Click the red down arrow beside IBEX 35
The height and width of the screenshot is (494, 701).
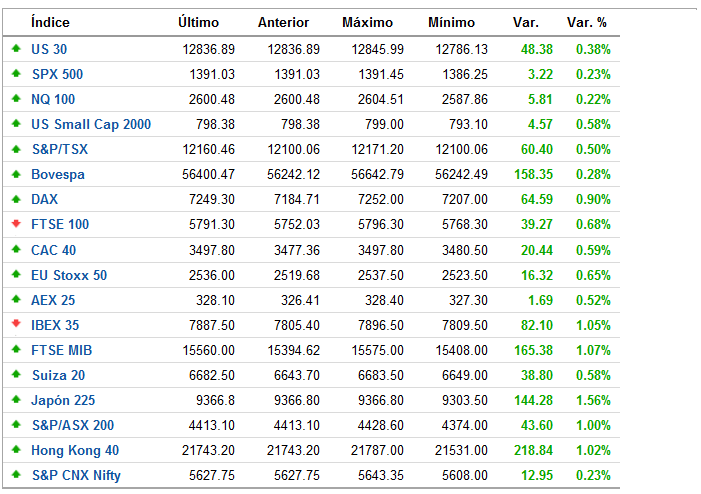[16, 324]
